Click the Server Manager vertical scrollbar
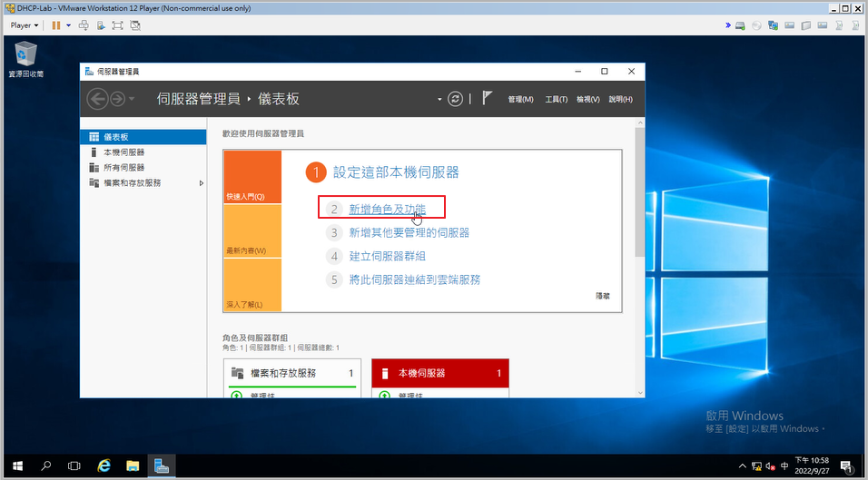868x480 pixels. click(x=640, y=191)
